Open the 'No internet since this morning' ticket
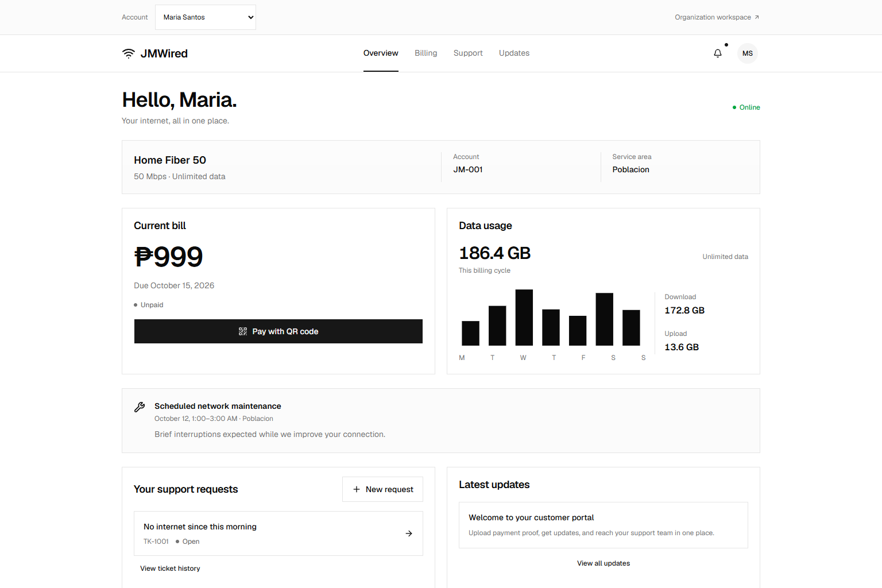Screen dimensions: 882x588 pyautogui.click(x=278, y=533)
